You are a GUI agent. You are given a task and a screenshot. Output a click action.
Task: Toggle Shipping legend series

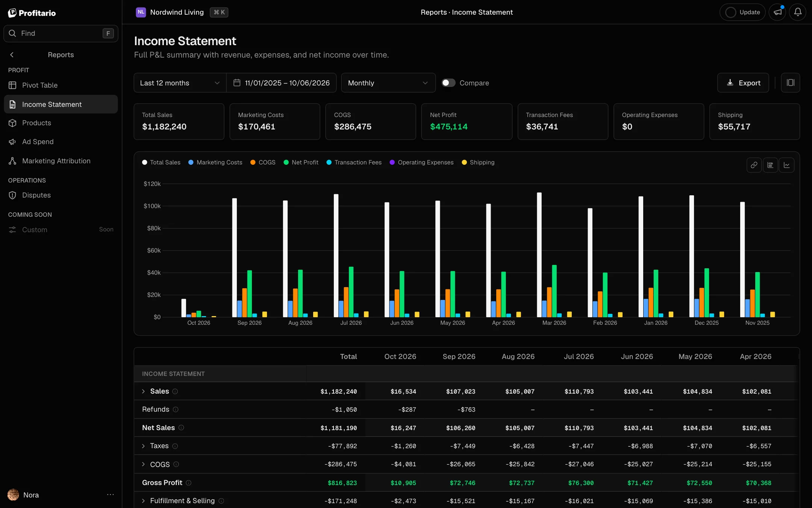click(478, 163)
